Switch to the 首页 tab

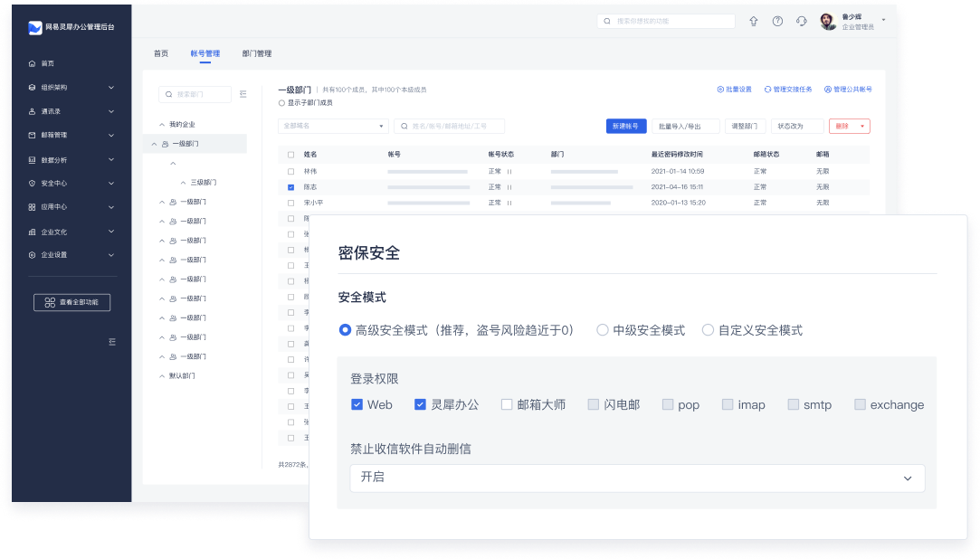pyautogui.click(x=160, y=53)
